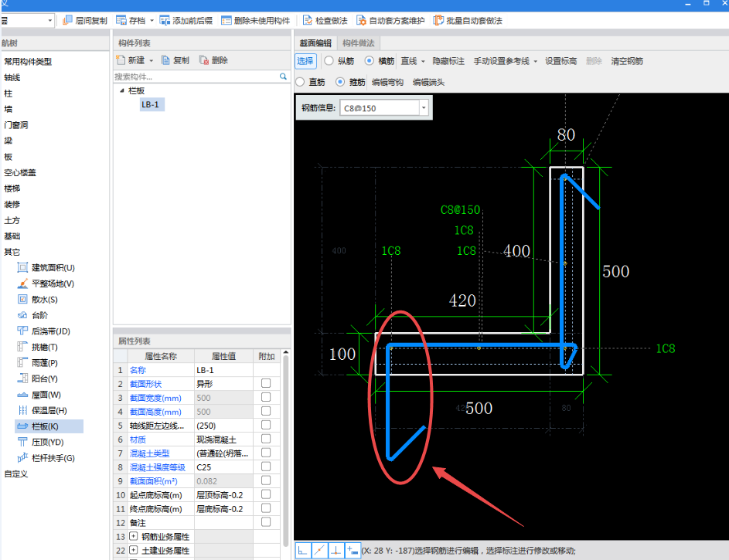This screenshot has height=560, width=729.
Task: Click the 存档 archive icon
Action: click(x=121, y=20)
